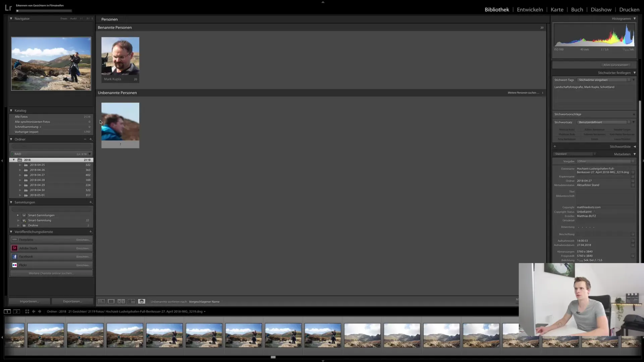Click the keyword tags icon
The image size is (644, 362).
(629, 80)
